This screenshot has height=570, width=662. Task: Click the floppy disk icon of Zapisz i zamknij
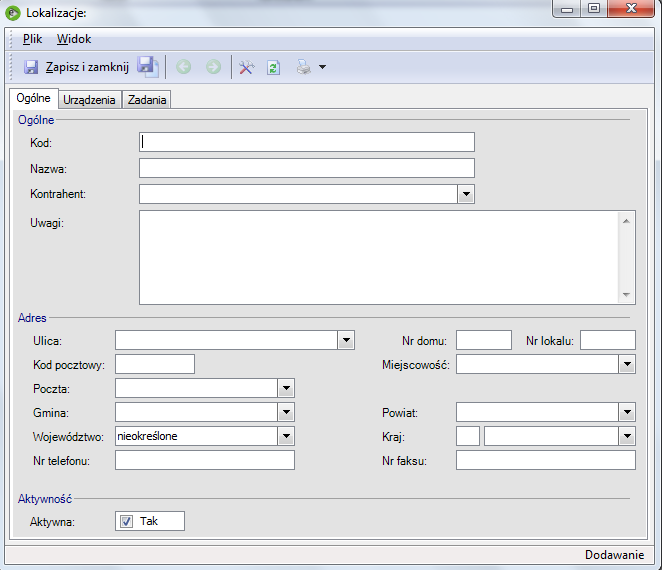(x=31, y=67)
